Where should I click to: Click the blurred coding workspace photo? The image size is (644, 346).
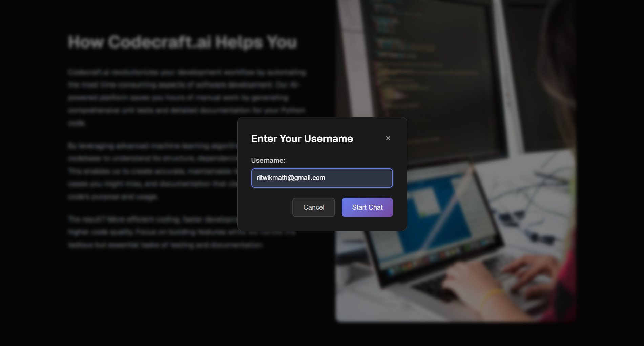pyautogui.click(x=456, y=161)
